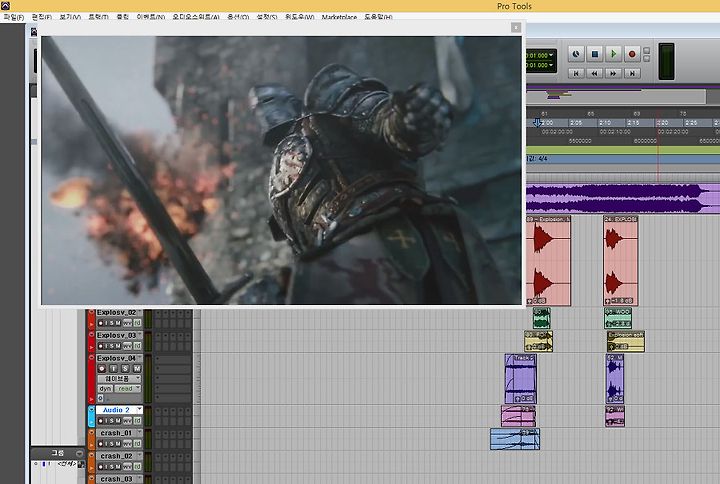720x484 pixels.
Task: Open the Help (H) menu
Action: pos(378,17)
